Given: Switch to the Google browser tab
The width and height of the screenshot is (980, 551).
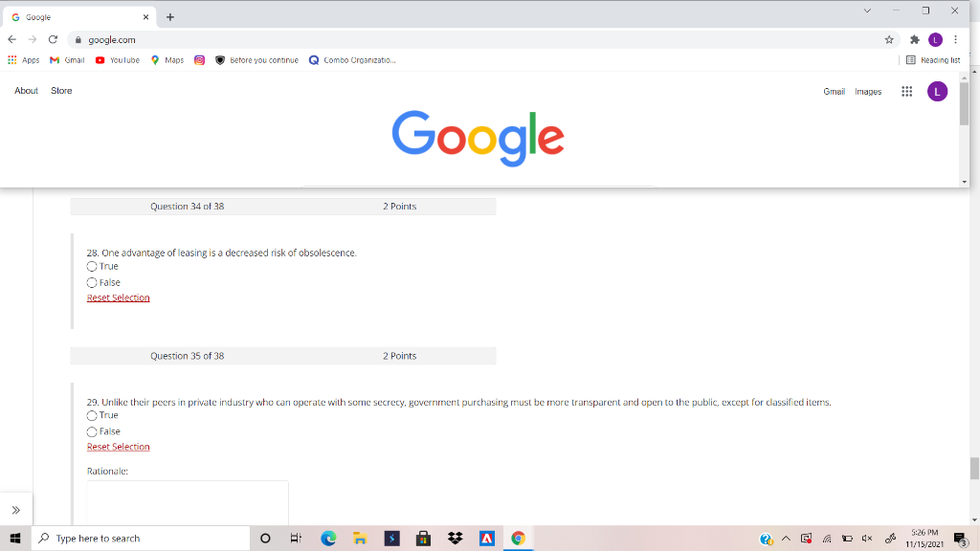Looking at the screenshot, I should (72, 15).
